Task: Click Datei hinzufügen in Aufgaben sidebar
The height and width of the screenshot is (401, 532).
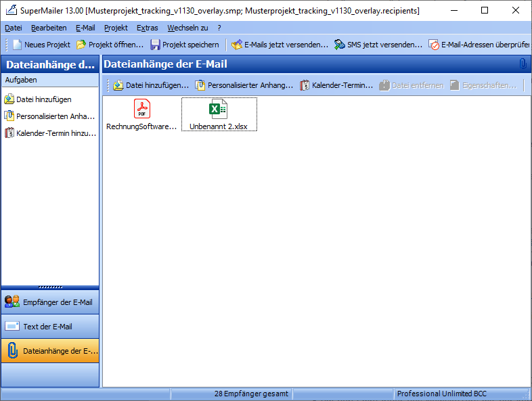Action: (38, 99)
